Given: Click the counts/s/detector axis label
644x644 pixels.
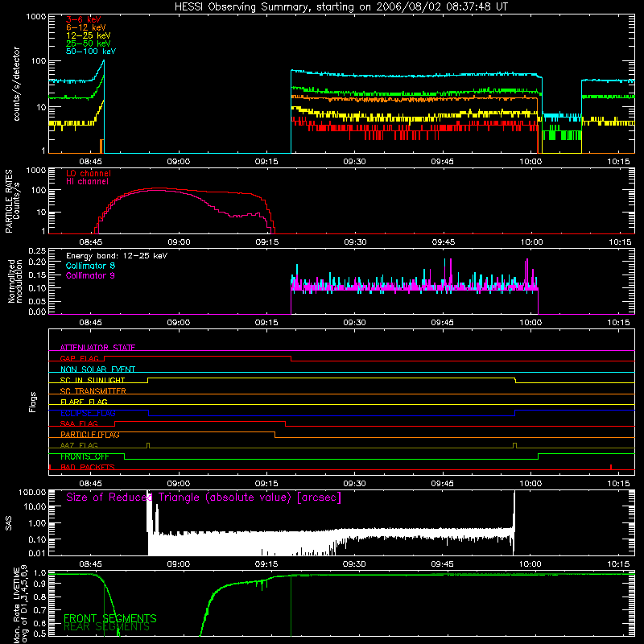Looking at the screenshot, I should (x=17, y=84).
